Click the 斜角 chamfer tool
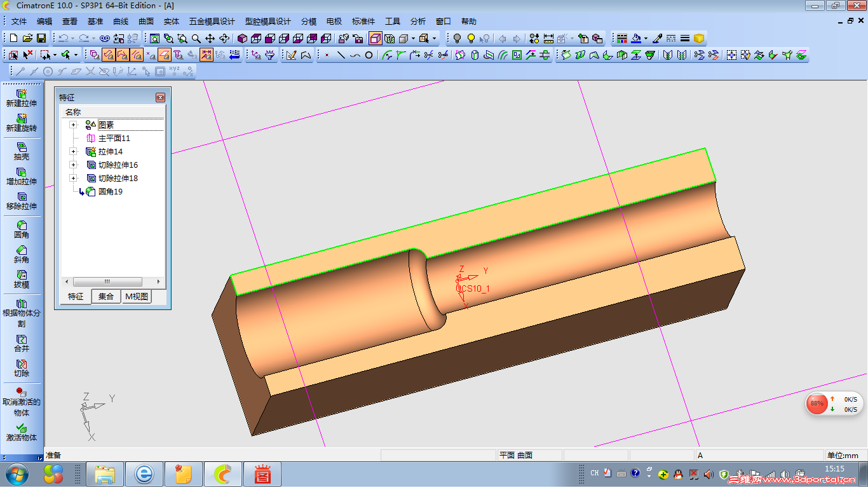This screenshot has height=488, width=868. (22, 254)
